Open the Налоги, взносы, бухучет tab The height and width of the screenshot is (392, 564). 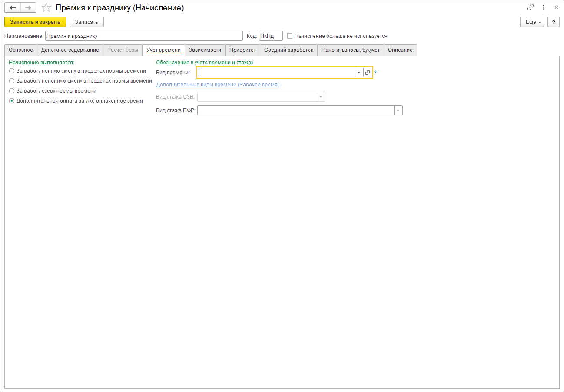pyautogui.click(x=351, y=50)
